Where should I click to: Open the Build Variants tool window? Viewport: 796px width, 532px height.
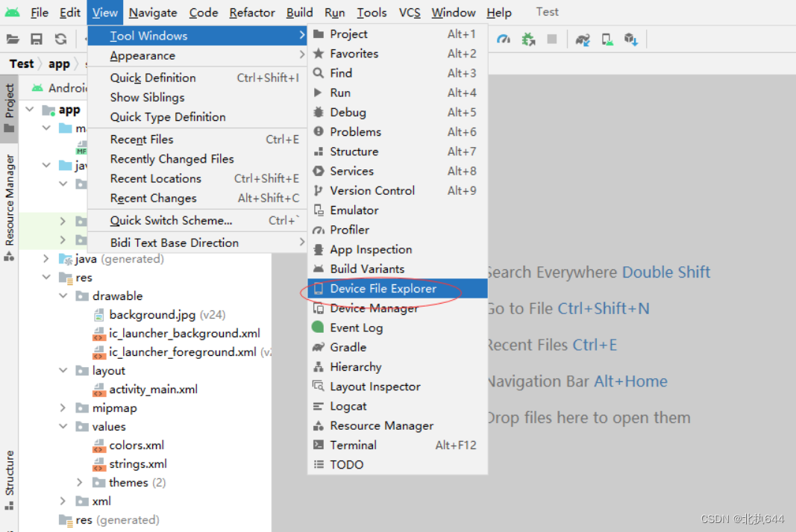[x=398, y=269]
